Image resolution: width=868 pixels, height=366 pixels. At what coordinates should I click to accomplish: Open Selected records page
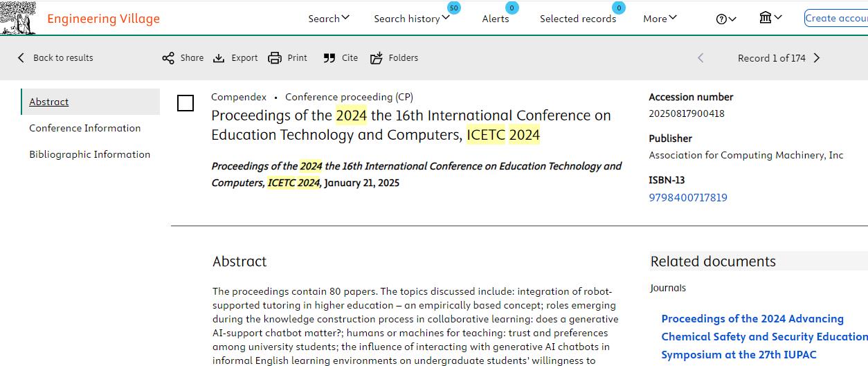click(x=578, y=19)
